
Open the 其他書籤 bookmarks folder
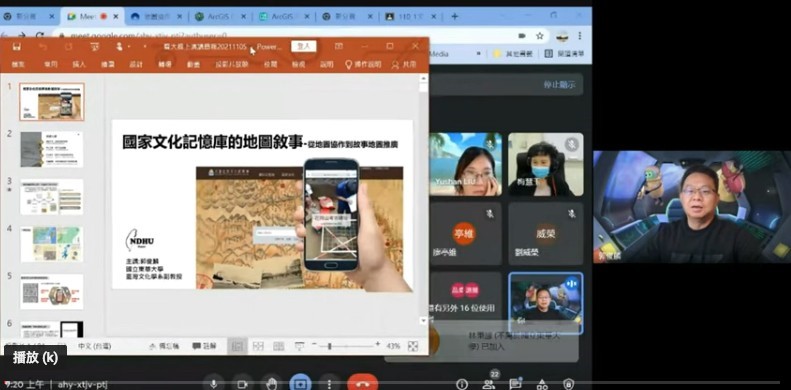tap(513, 53)
